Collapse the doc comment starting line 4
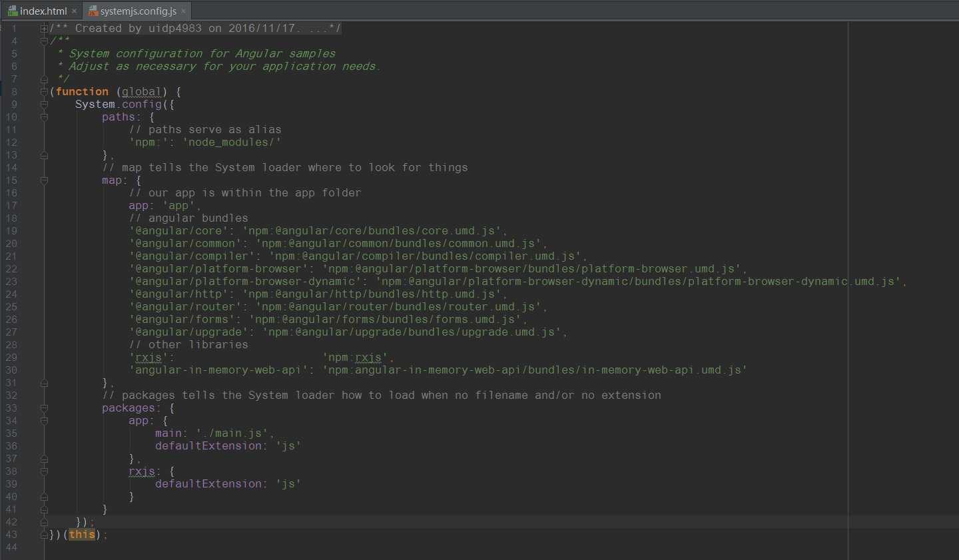This screenshot has width=959, height=560. [44, 41]
